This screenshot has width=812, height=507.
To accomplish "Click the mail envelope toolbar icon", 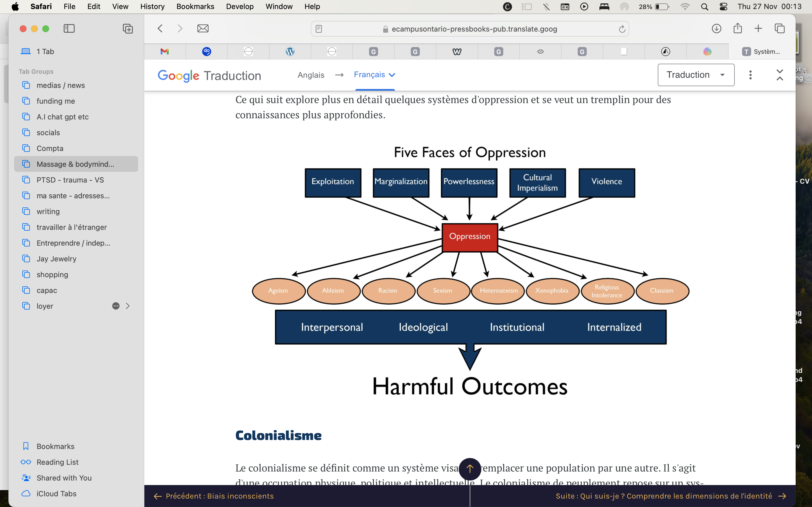I will [x=203, y=28].
